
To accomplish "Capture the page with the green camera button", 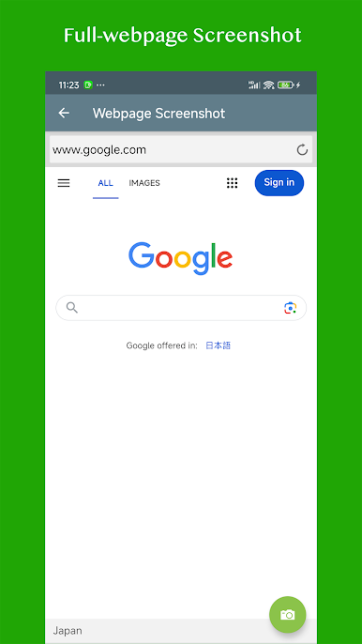I will click(287, 614).
